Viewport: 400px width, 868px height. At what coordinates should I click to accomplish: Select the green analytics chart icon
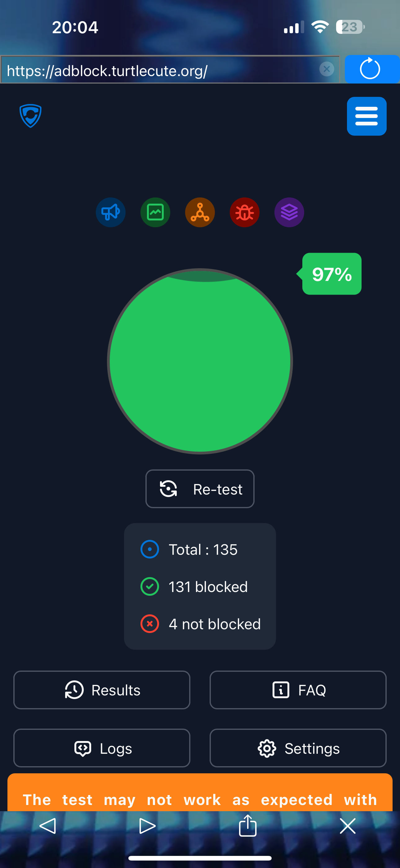point(155,212)
